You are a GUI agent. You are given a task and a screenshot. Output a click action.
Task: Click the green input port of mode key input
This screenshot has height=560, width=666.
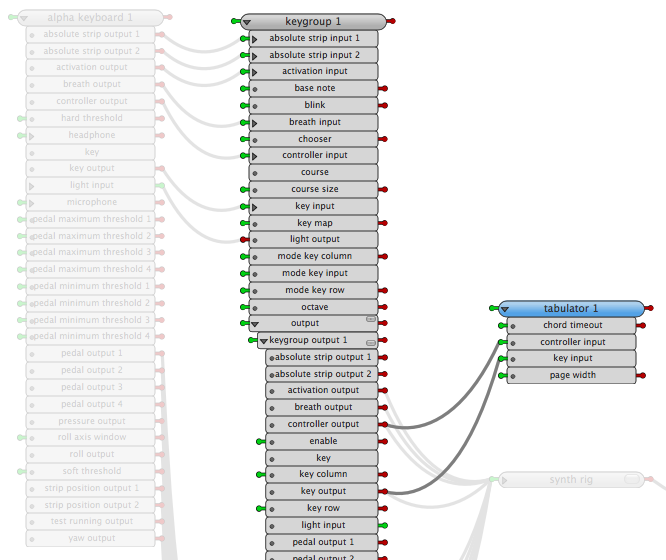tap(244, 273)
